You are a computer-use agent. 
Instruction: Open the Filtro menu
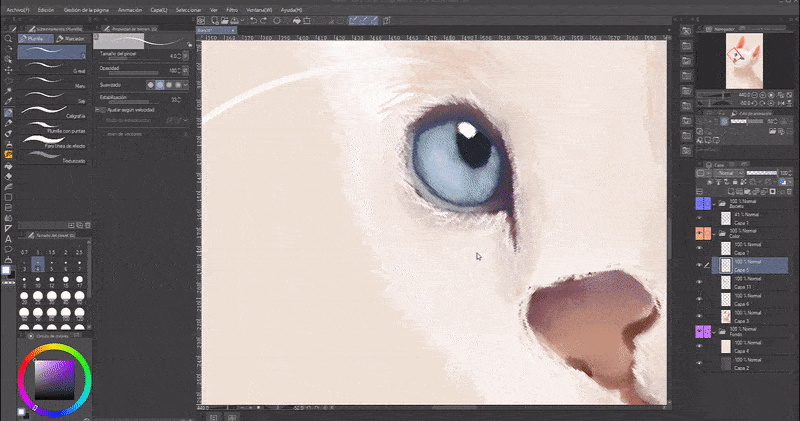232,10
